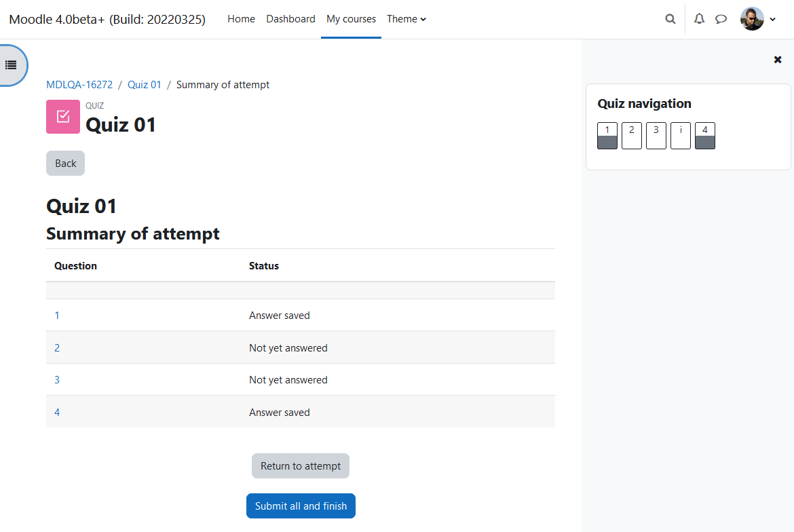The height and width of the screenshot is (532, 794).
Task: Click the Summary of attempt heading
Action: click(x=132, y=233)
